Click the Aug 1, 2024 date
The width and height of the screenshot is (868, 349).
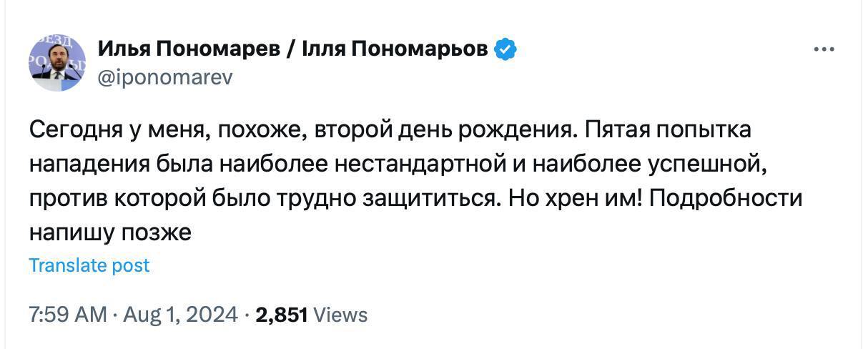(179, 315)
